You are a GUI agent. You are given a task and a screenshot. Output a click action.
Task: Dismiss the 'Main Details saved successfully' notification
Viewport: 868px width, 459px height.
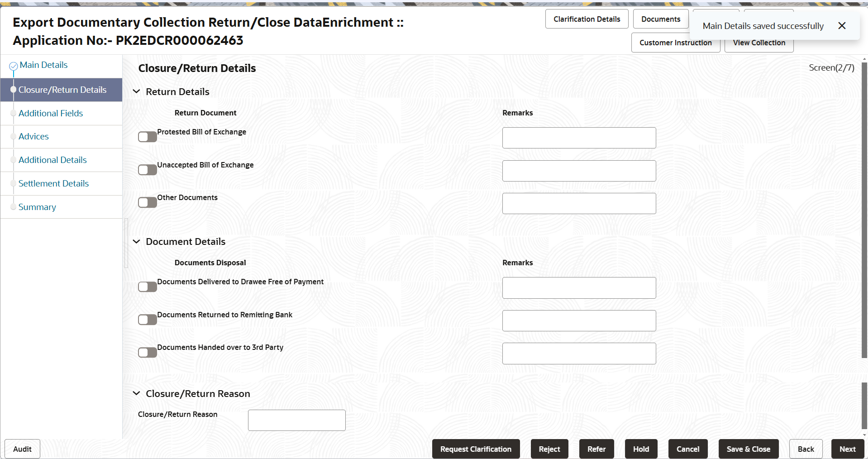coord(842,26)
